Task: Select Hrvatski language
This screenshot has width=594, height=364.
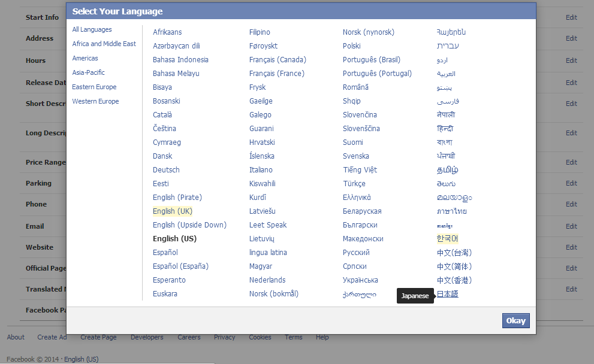Action: point(262,142)
